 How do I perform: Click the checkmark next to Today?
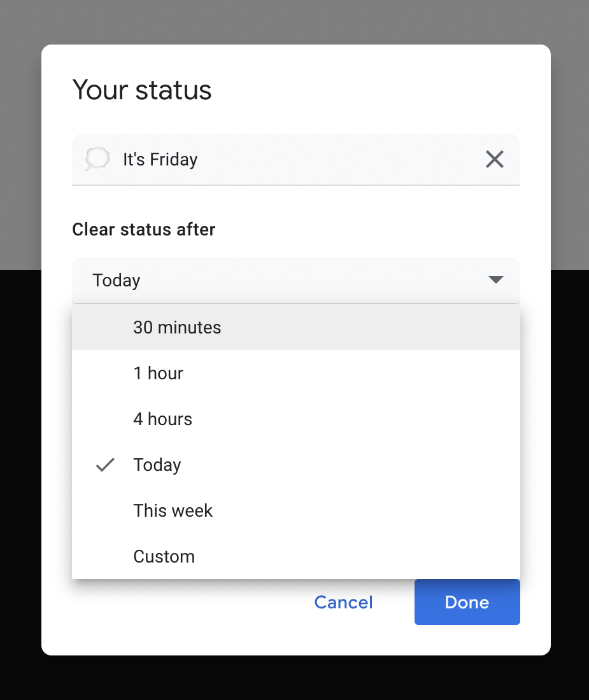click(104, 465)
